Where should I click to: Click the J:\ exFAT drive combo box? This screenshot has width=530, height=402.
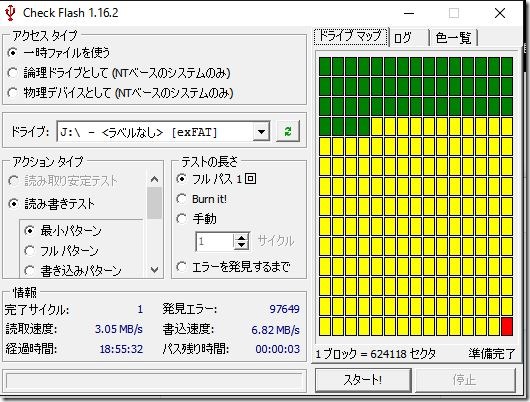(163, 132)
